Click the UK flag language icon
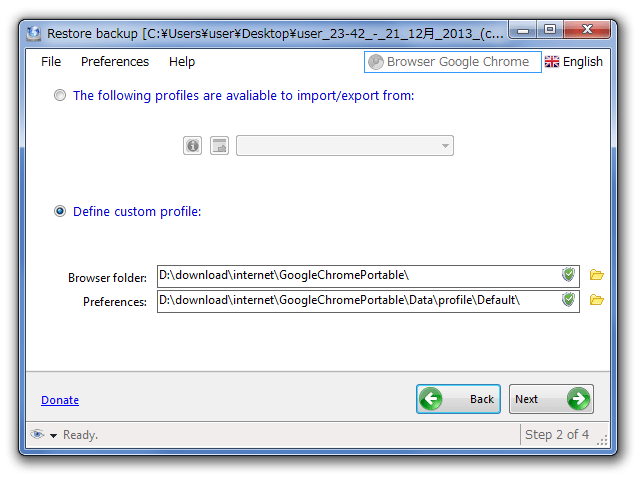641x479 pixels. click(x=551, y=62)
